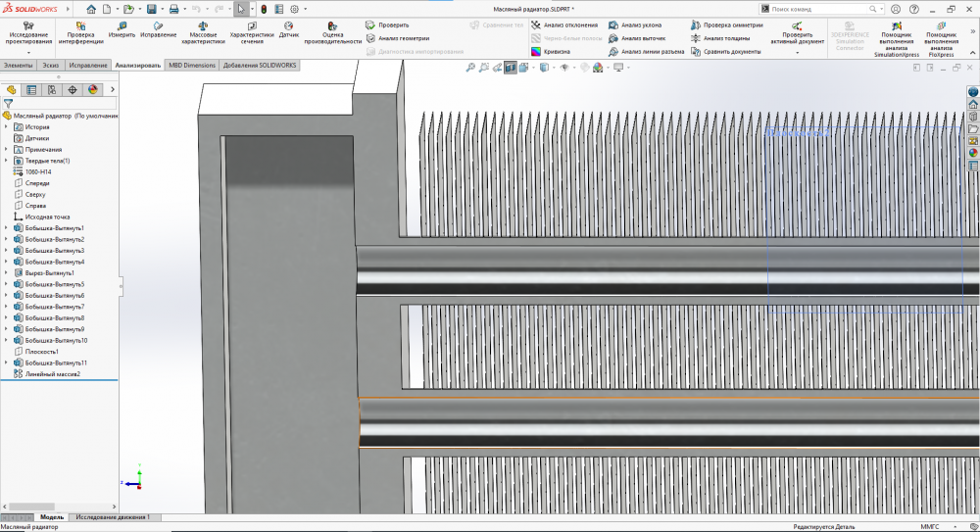This screenshot has height=532, width=980.
Task: Click the Rebuild traffic light icon
Action: (263, 8)
